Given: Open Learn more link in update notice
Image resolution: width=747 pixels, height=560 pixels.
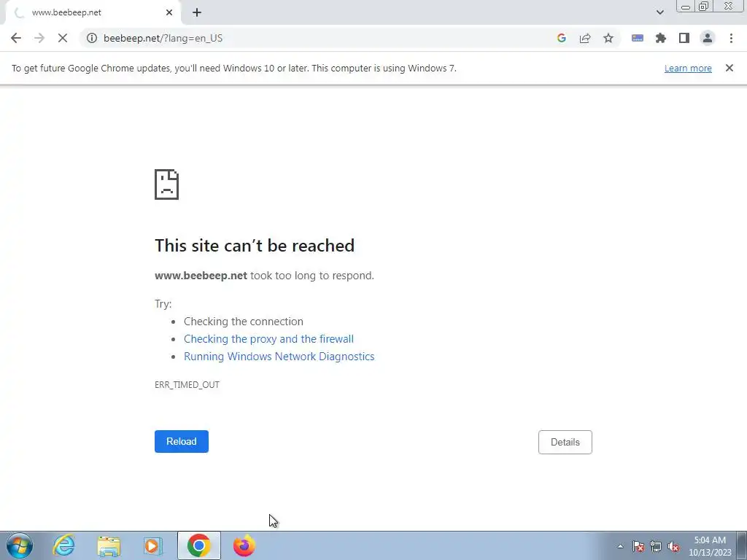Looking at the screenshot, I should point(688,69).
